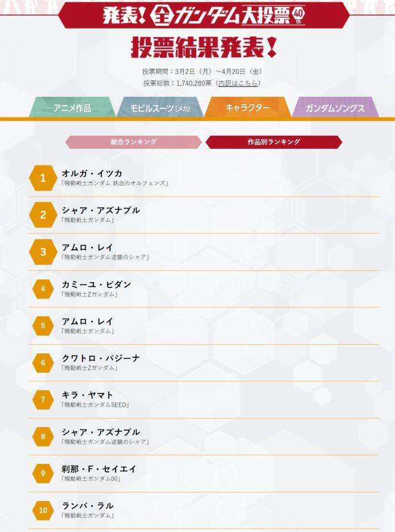395x532 pixels.
Task: Click the rank 10 hexagon badge
Action: (43, 510)
